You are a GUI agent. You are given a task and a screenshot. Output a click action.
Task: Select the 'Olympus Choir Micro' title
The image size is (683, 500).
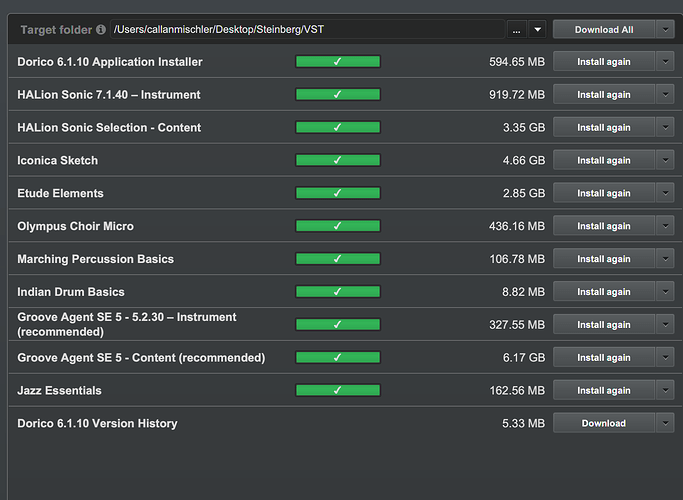tap(75, 226)
